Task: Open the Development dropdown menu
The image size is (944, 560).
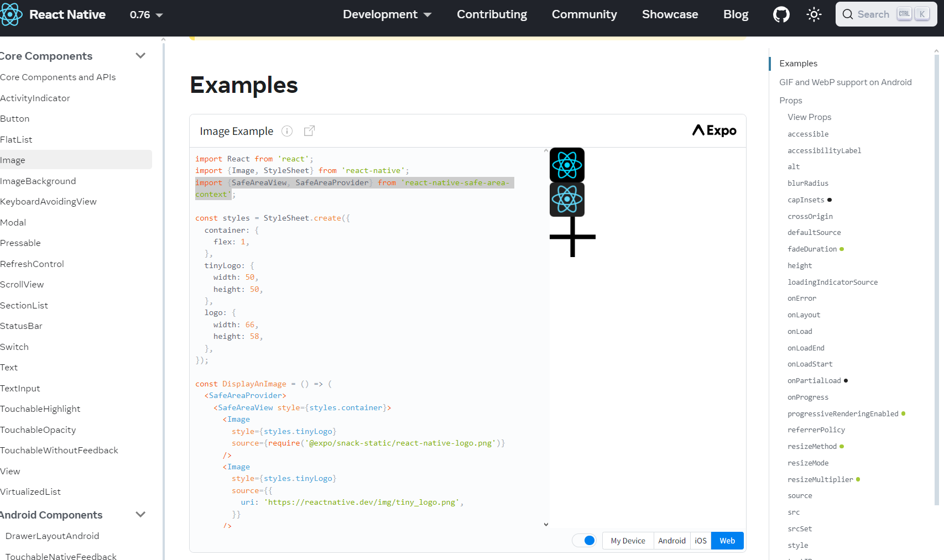Action: point(387,14)
